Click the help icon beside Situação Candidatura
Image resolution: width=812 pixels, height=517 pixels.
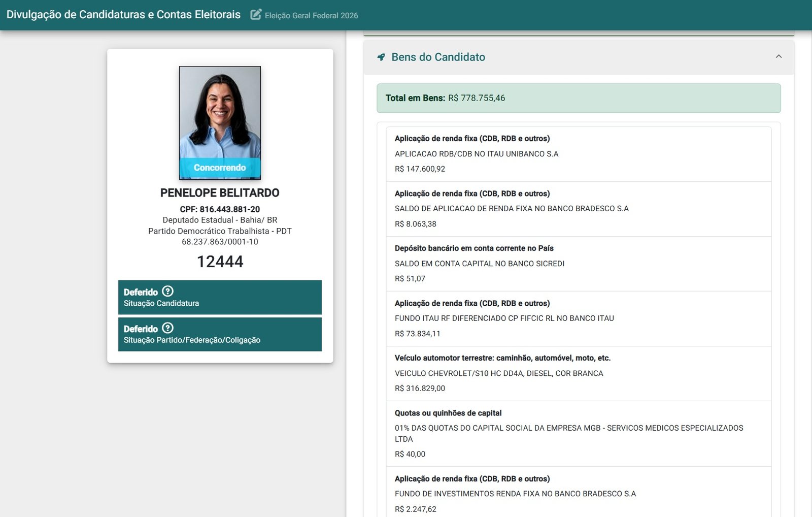[x=167, y=291]
